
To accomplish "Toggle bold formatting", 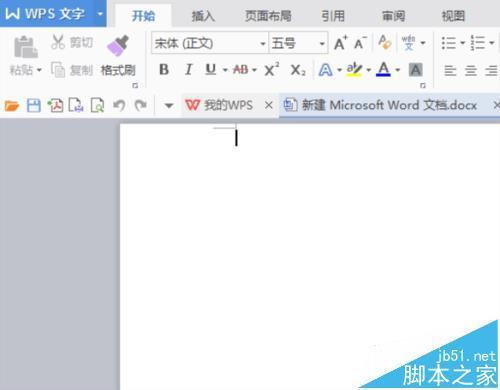I will coord(164,70).
